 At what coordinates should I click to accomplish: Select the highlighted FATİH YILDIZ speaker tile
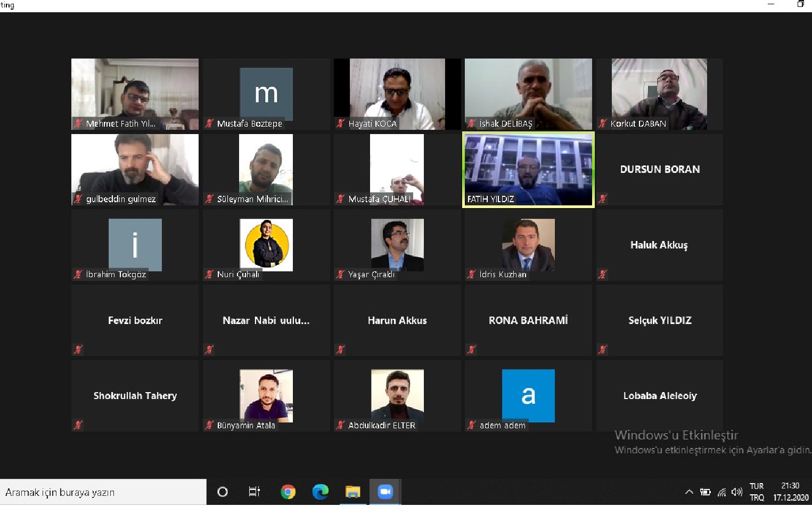click(528, 170)
